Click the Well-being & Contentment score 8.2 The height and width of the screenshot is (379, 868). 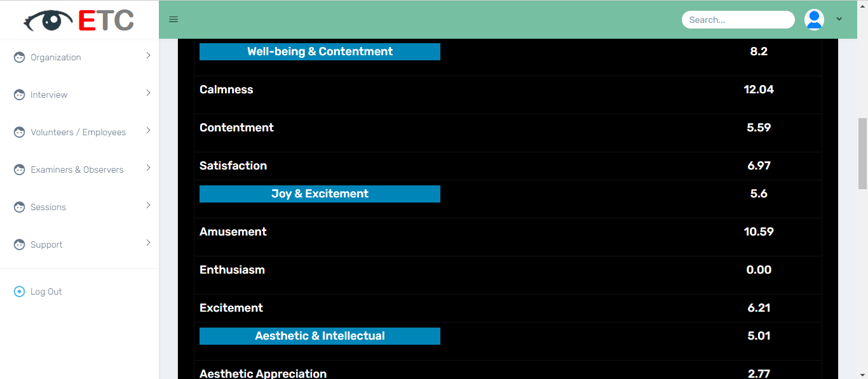759,51
